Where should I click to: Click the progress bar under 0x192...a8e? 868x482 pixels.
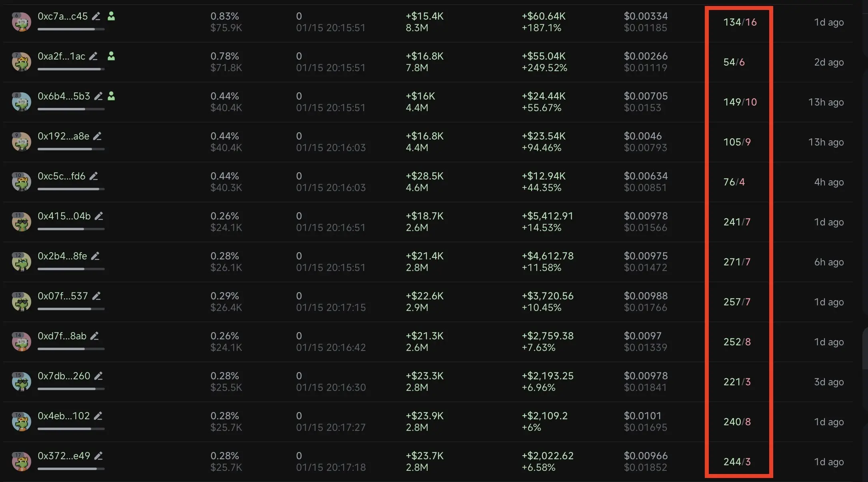[x=71, y=149]
